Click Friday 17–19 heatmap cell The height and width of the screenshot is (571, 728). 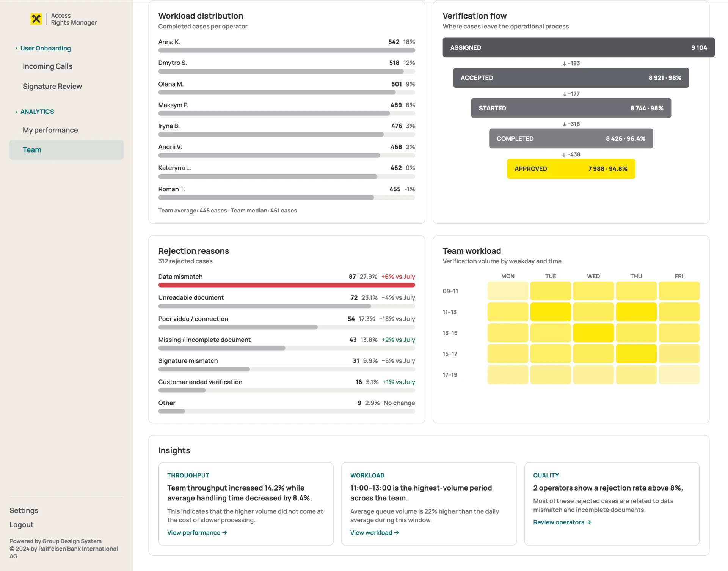[679, 375]
